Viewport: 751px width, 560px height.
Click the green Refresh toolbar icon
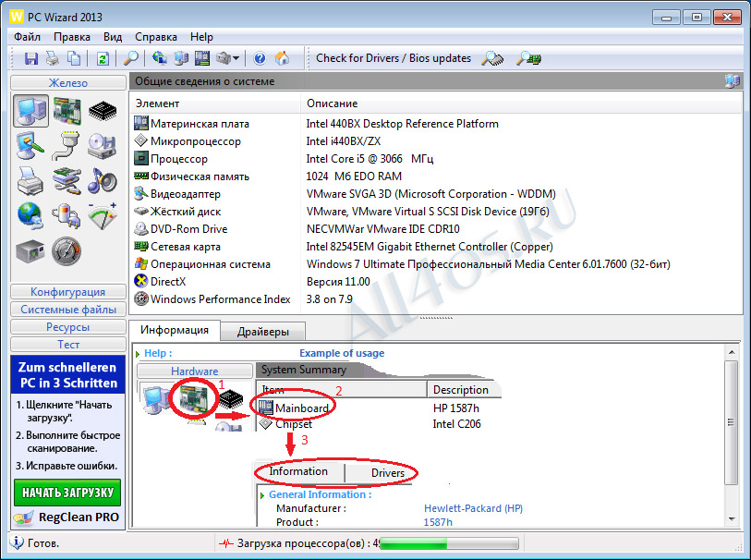103,58
